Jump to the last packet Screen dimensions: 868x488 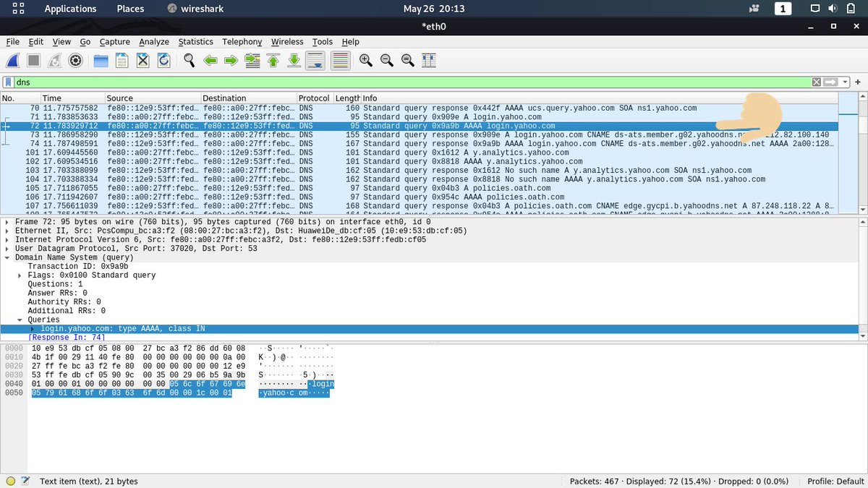pos(294,61)
